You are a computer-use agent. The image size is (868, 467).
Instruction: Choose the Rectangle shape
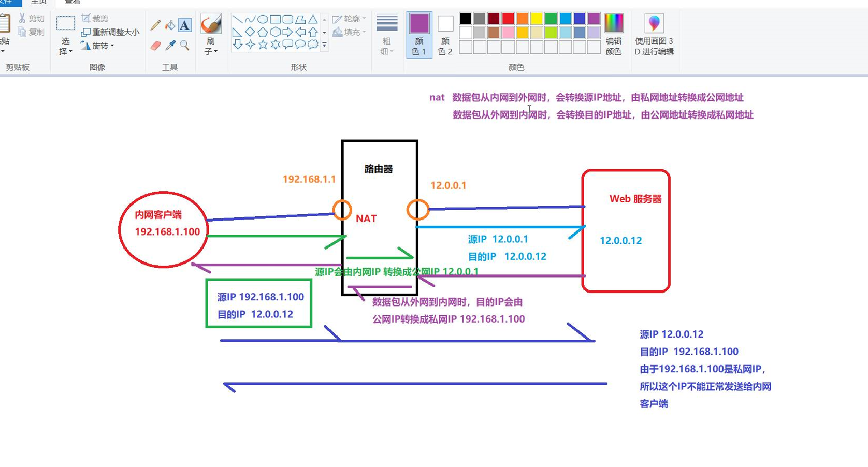click(275, 20)
